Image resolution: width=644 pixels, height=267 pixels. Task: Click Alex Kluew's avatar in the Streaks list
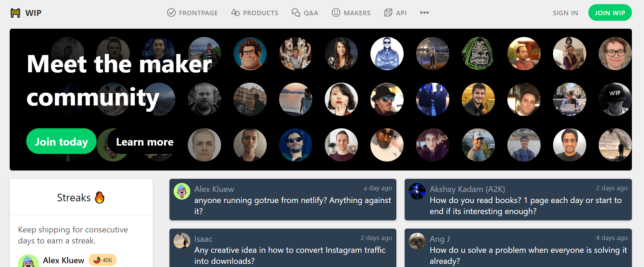tap(28, 261)
